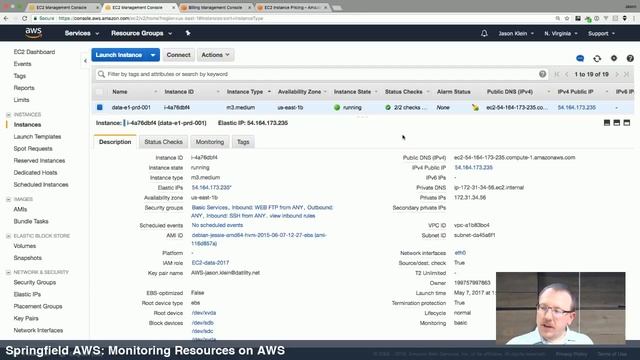This screenshot has width=640, height=360.
Task: Collapse the NETWORK & SECURITY section
Action: (x=9, y=272)
